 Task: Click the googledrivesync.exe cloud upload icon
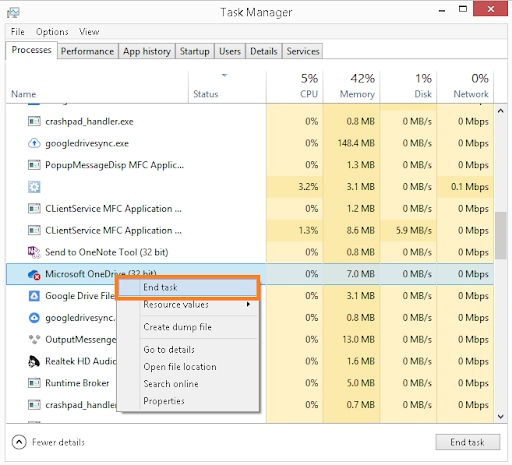pyautogui.click(x=34, y=143)
